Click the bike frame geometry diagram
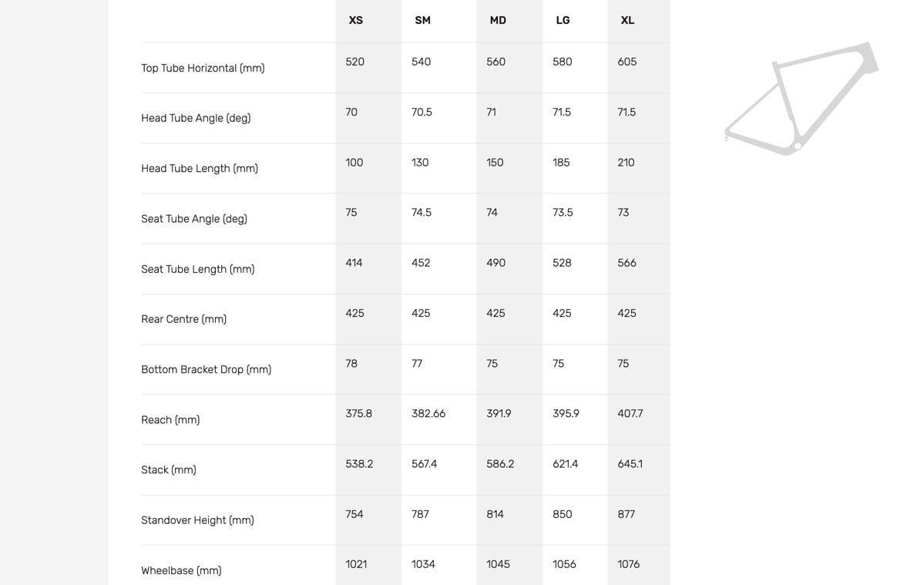924x585 pixels. (801, 99)
